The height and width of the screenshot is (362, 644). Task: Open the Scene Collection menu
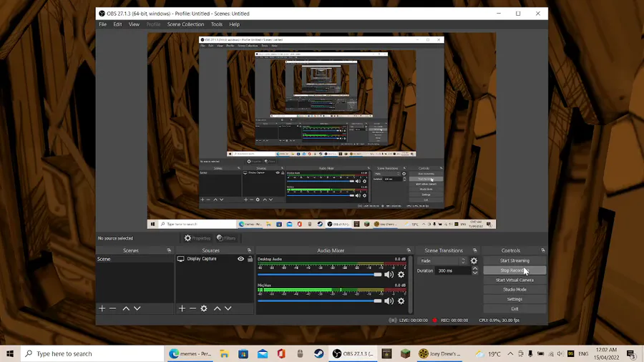pyautogui.click(x=185, y=24)
